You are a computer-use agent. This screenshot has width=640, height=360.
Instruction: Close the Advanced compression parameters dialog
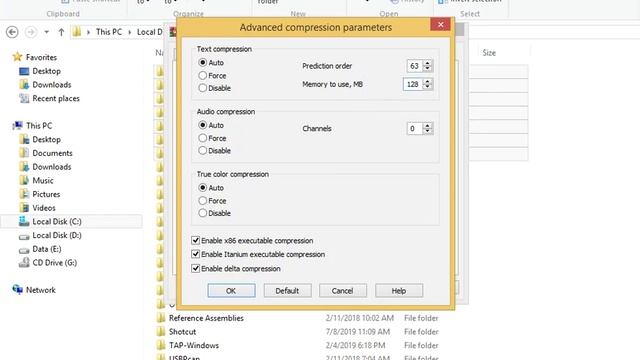(440, 24)
